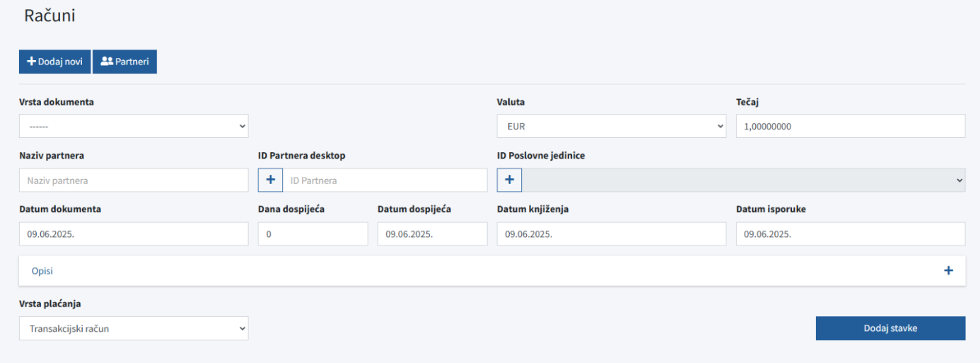The width and height of the screenshot is (980, 363).
Task: Click the Računi page heading
Action: (x=50, y=16)
